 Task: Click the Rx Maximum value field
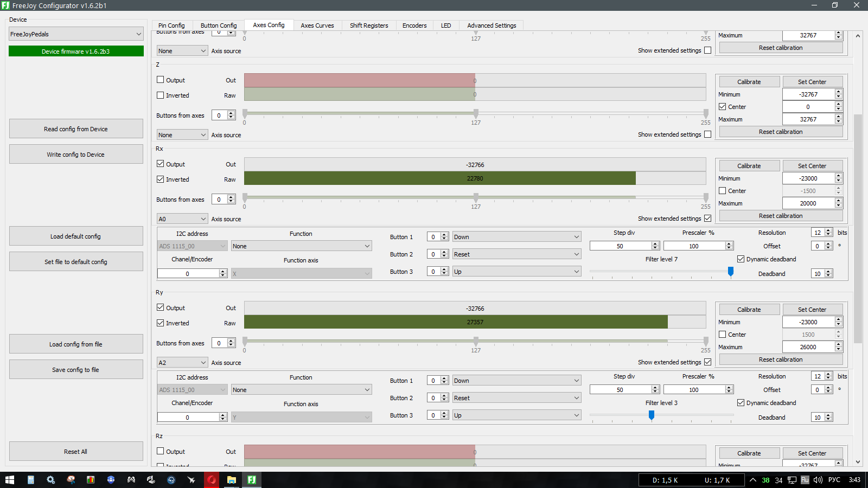click(x=808, y=203)
